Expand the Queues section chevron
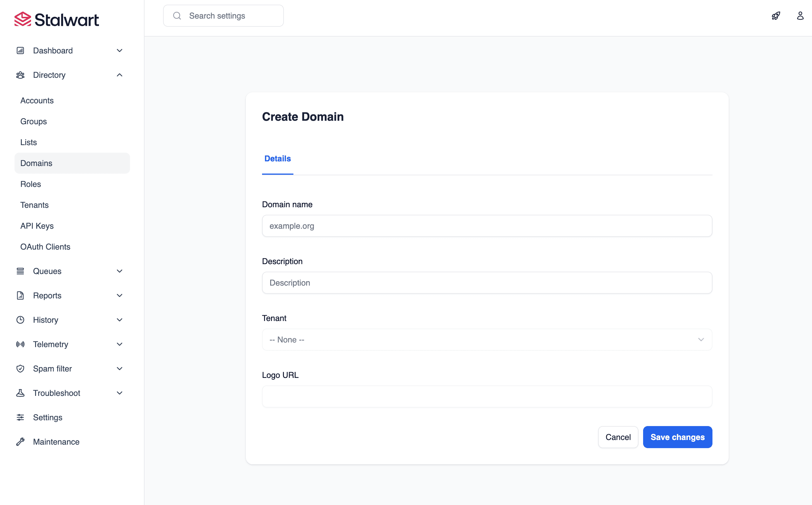The width and height of the screenshot is (812, 505). point(120,271)
